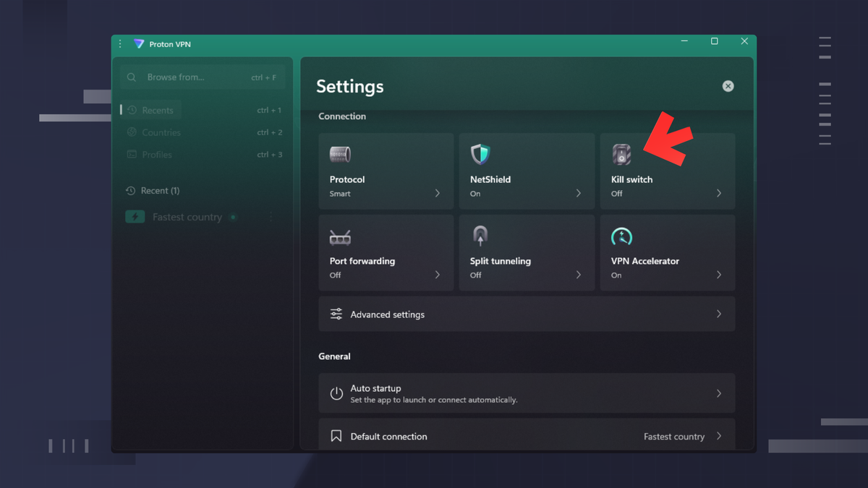Click the Off status under Kill switch
The image size is (868, 488).
click(616, 194)
